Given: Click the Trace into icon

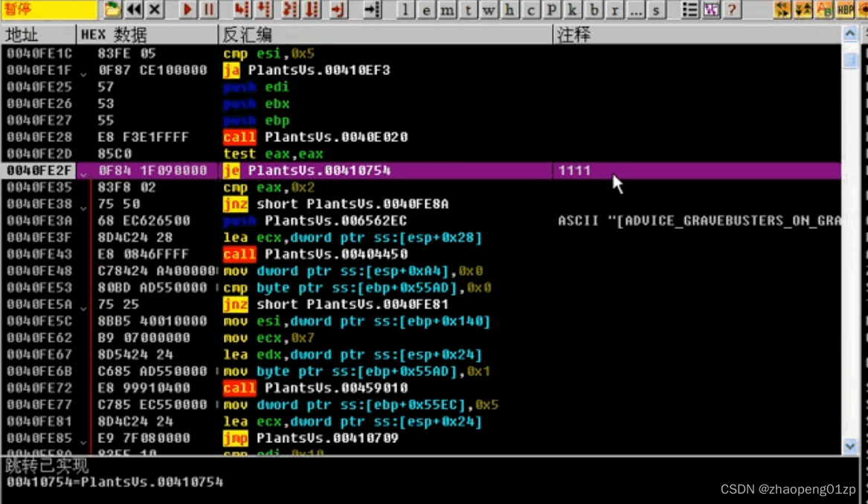Looking at the screenshot, I should [x=289, y=10].
